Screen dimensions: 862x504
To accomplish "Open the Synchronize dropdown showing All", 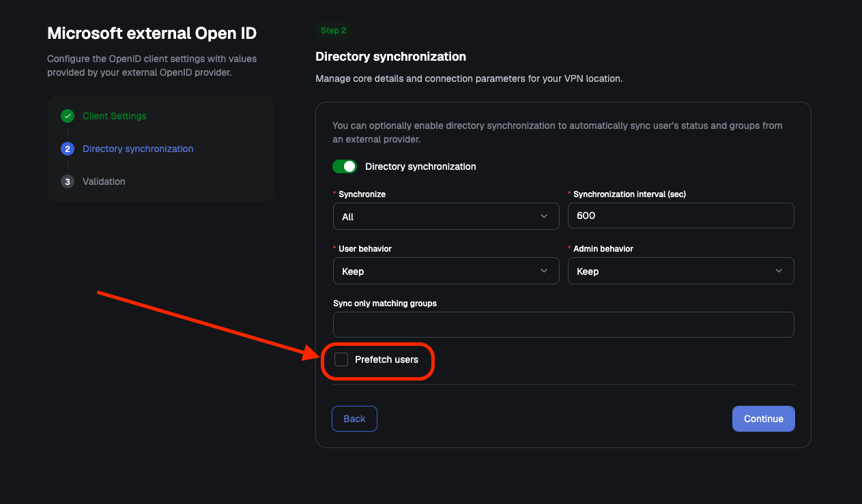I will click(446, 216).
